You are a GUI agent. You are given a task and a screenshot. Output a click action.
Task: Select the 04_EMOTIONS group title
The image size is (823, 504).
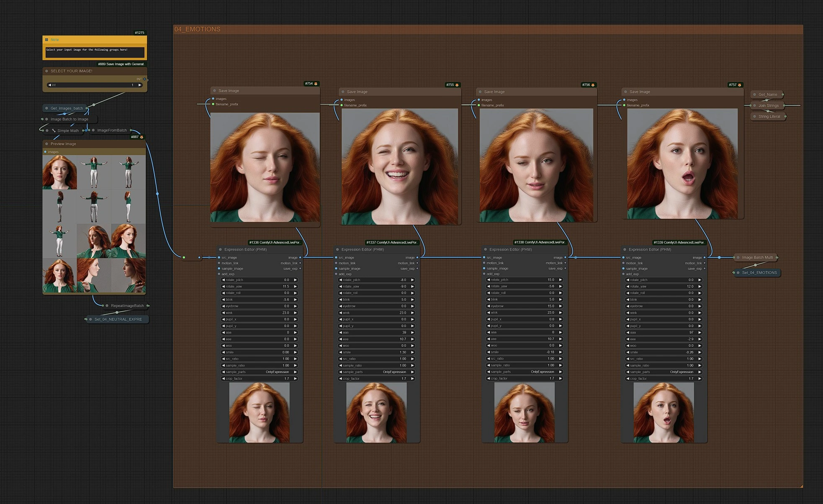pyautogui.click(x=198, y=29)
